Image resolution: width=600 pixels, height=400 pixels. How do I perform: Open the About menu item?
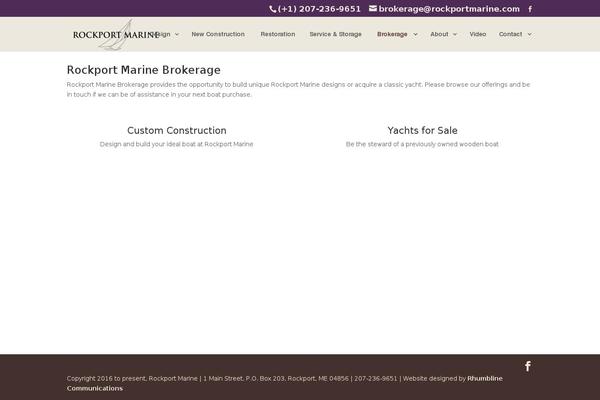[x=439, y=34]
